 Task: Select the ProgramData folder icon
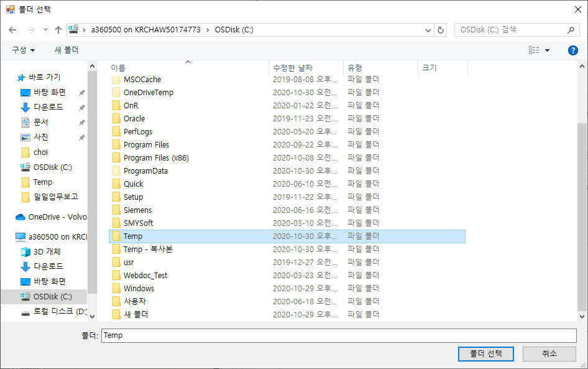(117, 170)
